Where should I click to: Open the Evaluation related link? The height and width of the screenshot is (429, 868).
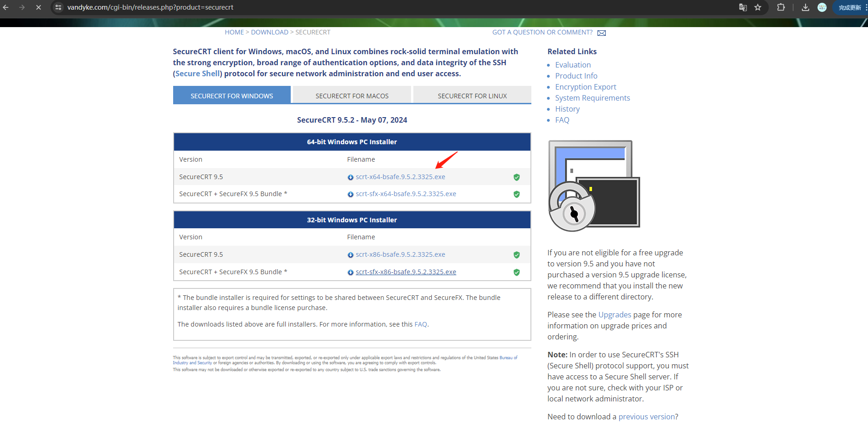click(573, 65)
